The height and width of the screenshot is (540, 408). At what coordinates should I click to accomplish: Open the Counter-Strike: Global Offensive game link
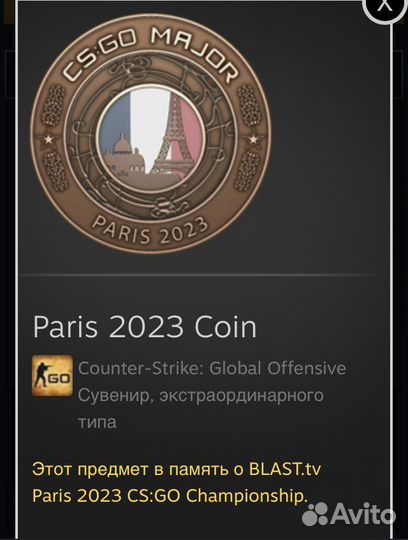pyautogui.click(x=212, y=368)
